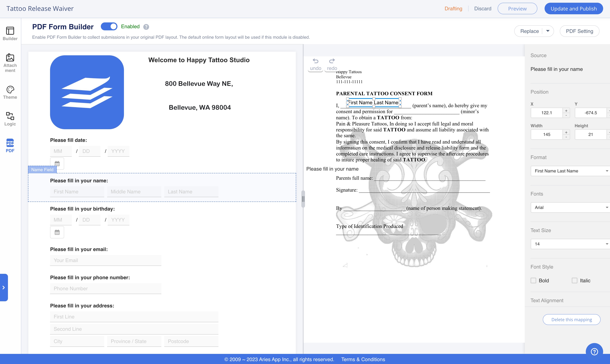Select the mapped First Name Last Name box on PDF

tap(374, 103)
